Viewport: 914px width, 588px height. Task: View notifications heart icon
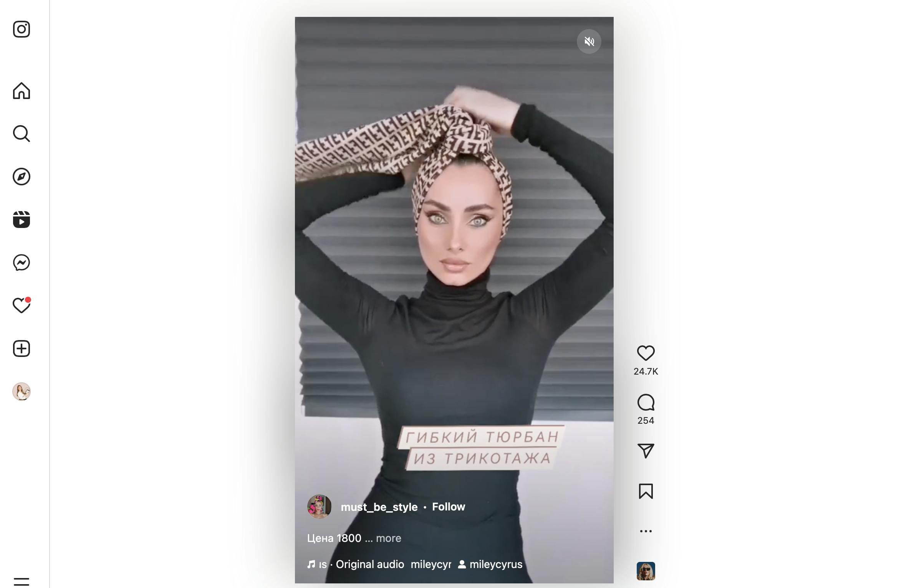click(22, 305)
